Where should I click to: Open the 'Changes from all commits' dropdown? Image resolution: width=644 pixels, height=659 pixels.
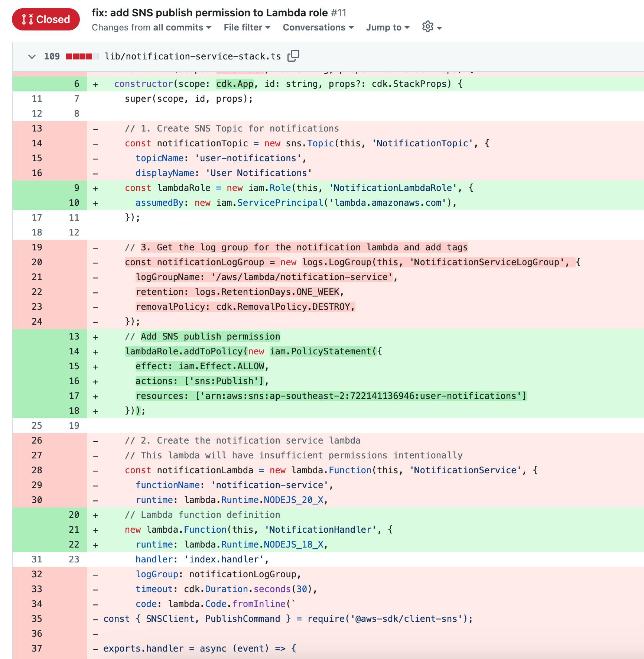152,27
